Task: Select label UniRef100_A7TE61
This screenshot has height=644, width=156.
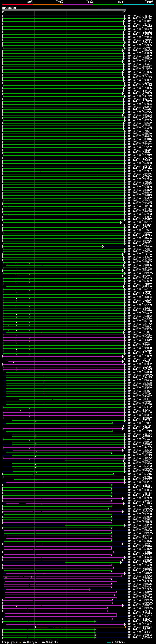Action: (140, 429)
